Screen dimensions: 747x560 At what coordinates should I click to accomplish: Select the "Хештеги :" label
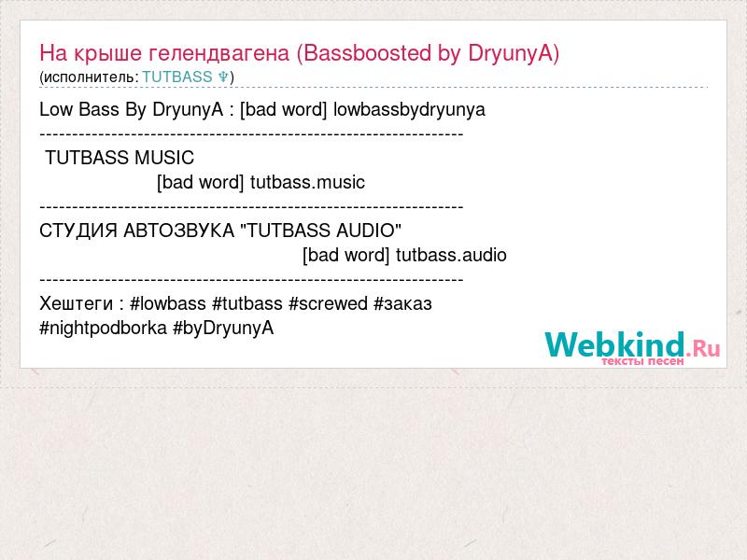click(x=81, y=303)
